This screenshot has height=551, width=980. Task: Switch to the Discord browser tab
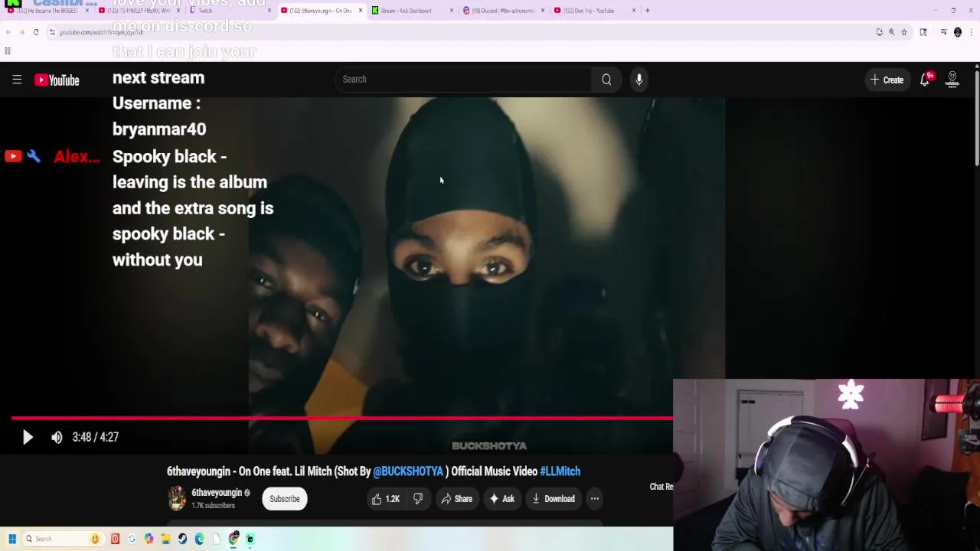[502, 11]
